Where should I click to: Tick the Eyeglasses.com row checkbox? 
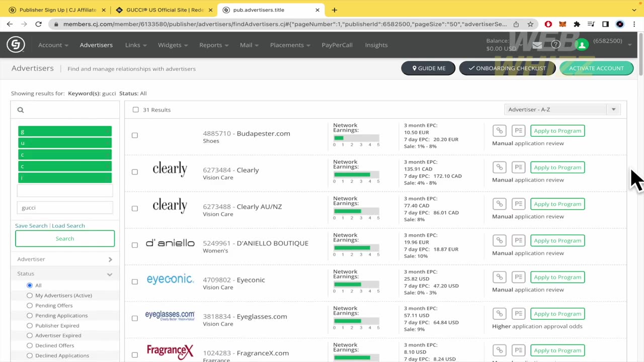(134, 318)
